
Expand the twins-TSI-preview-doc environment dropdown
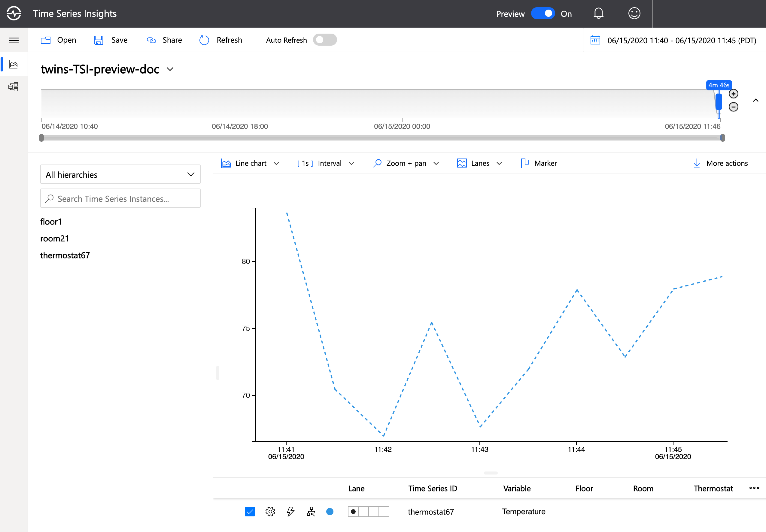click(x=170, y=69)
